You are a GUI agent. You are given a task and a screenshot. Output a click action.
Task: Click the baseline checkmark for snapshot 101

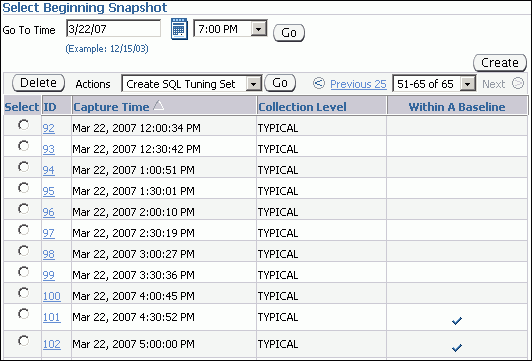tap(457, 320)
